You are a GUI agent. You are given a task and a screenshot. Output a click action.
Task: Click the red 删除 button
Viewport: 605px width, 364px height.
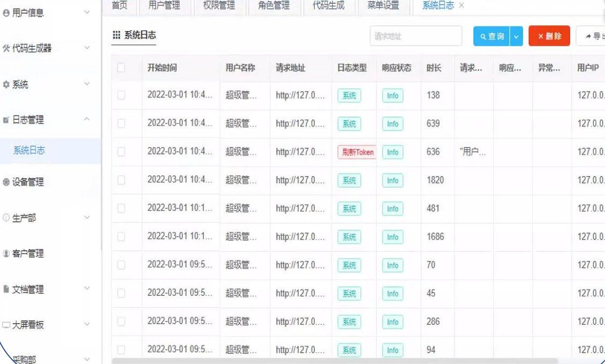tap(549, 37)
